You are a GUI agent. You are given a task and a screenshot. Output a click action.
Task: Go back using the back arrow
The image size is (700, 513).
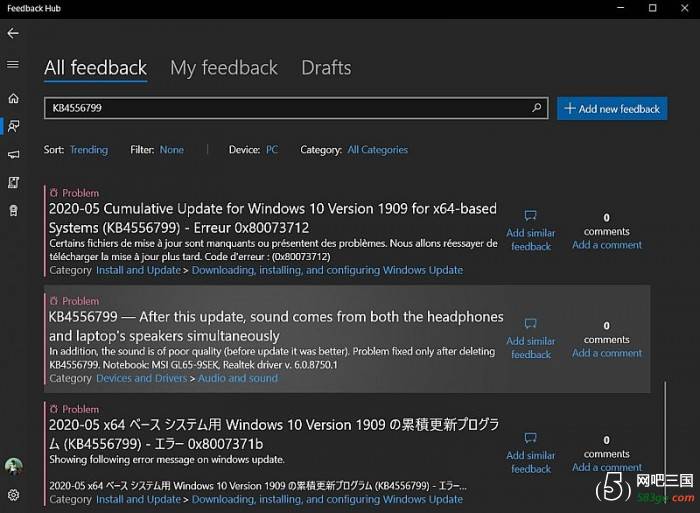pyautogui.click(x=13, y=33)
